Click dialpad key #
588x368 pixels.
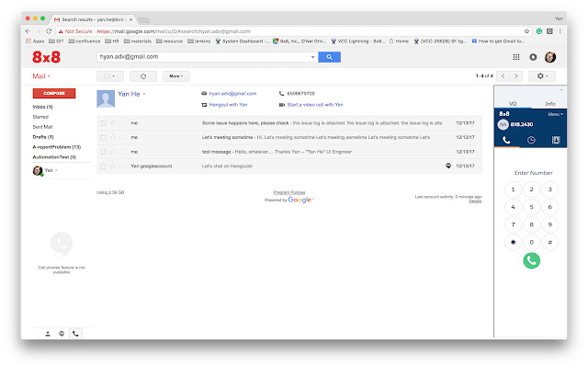(x=549, y=242)
